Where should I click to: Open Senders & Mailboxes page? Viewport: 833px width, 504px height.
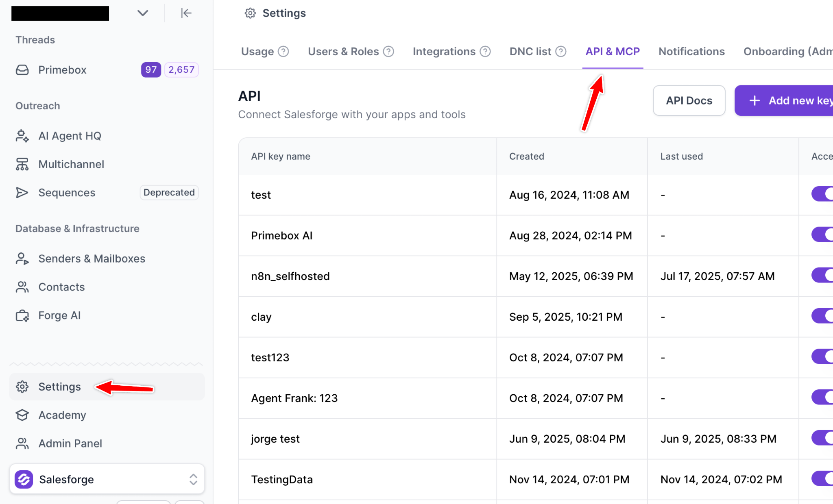[92, 259]
